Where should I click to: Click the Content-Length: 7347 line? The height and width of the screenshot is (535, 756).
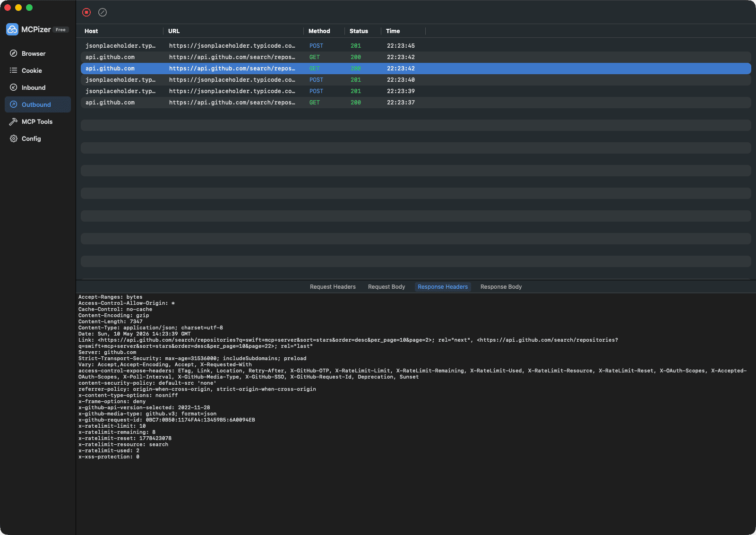pyautogui.click(x=111, y=321)
